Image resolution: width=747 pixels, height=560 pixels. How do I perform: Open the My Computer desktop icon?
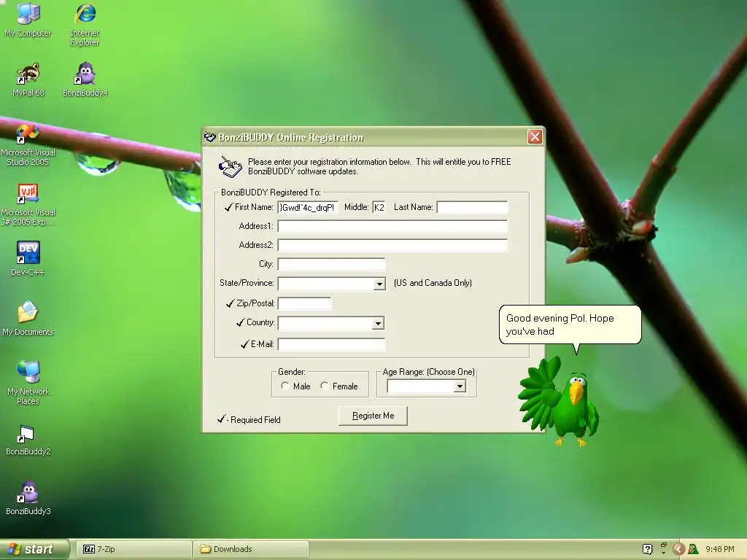28,20
